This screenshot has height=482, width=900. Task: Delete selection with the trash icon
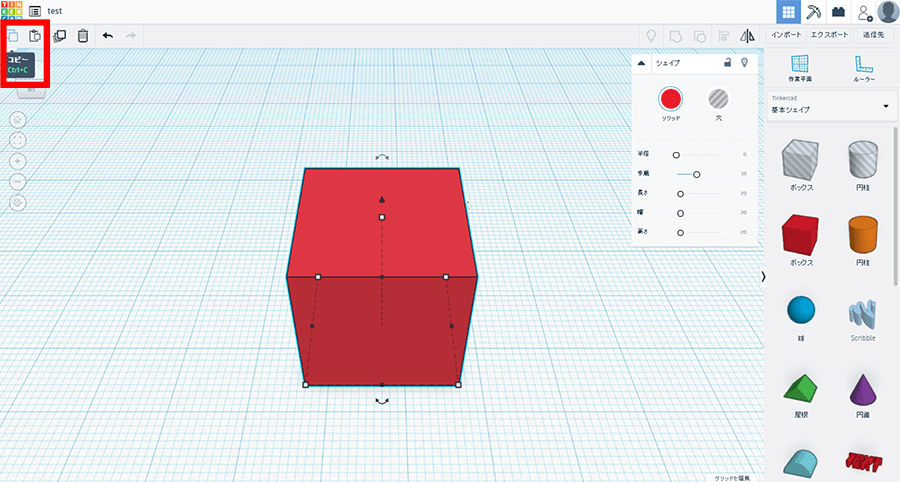click(83, 36)
